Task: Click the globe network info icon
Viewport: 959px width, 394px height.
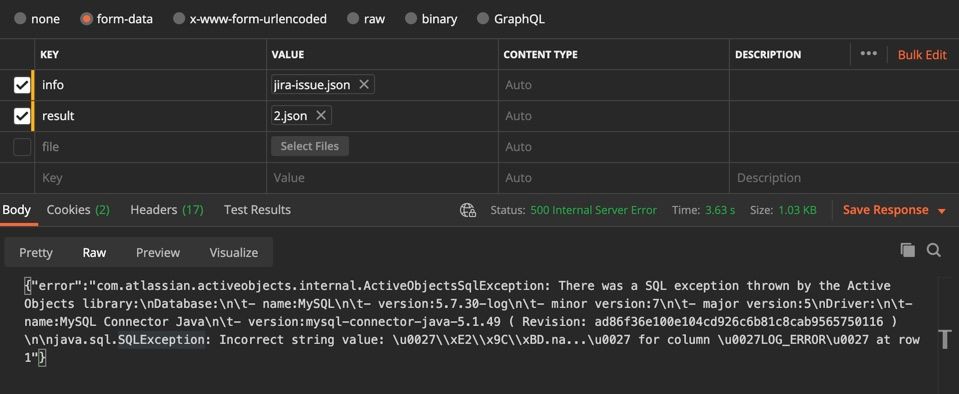Action: tap(468, 210)
